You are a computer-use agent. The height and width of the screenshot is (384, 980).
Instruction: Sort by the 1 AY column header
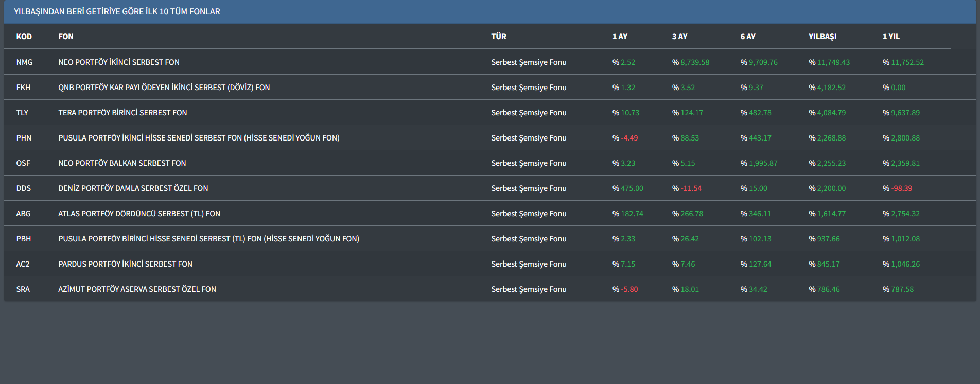pyautogui.click(x=620, y=37)
